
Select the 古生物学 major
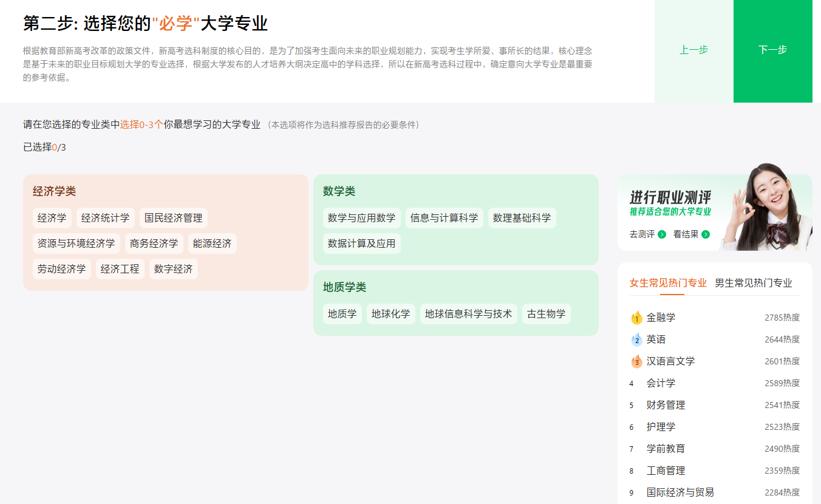click(x=546, y=314)
